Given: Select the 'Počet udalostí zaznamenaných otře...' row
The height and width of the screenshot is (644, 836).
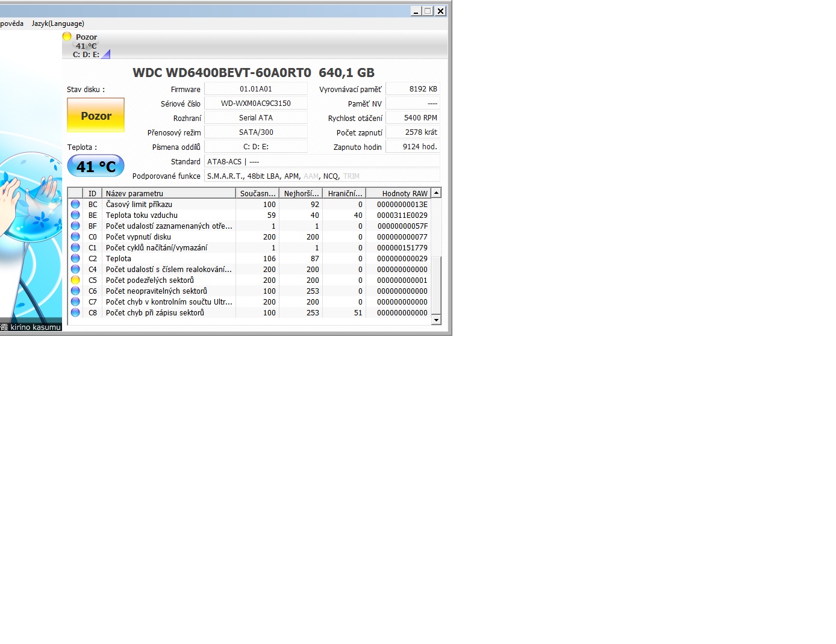Looking at the screenshot, I should (250, 226).
